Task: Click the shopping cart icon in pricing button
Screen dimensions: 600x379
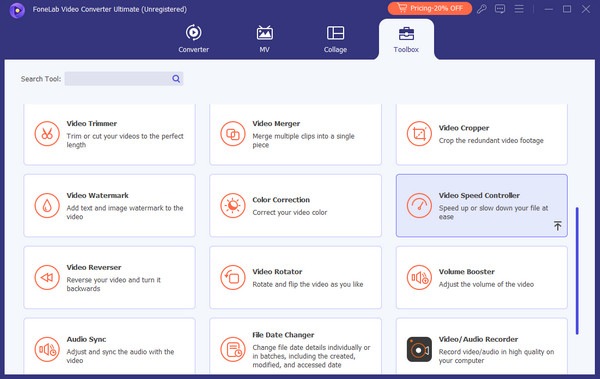Action: 402,8
